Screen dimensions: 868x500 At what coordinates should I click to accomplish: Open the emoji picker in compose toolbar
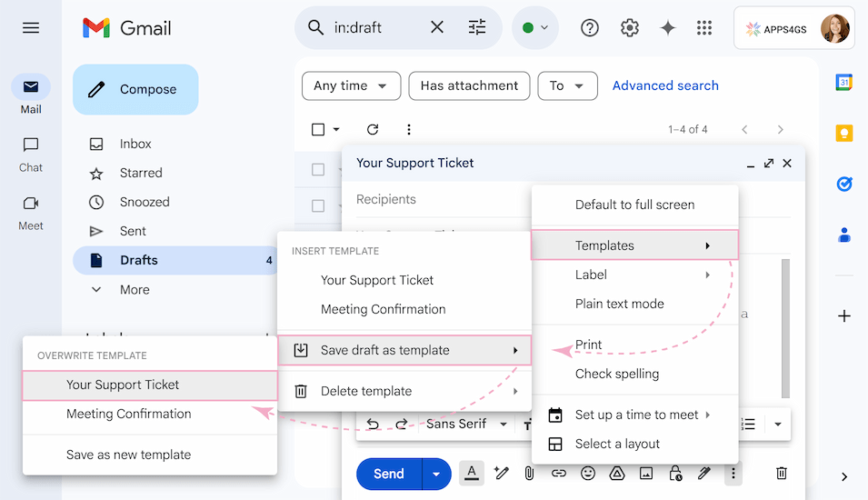click(588, 474)
